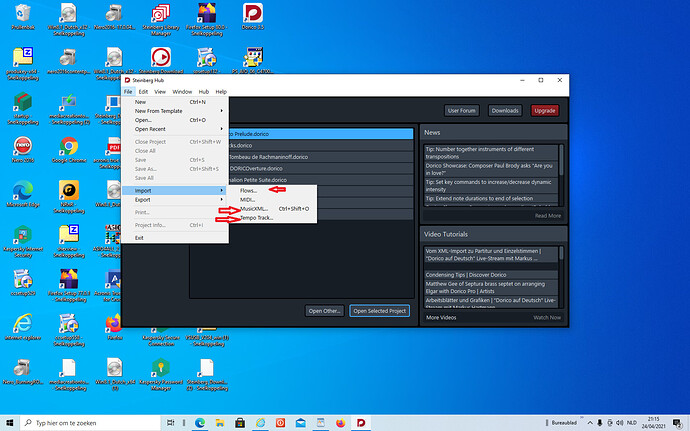Choose Tempo Track... in Import submenu
This screenshot has width=690, height=431.
273,218
